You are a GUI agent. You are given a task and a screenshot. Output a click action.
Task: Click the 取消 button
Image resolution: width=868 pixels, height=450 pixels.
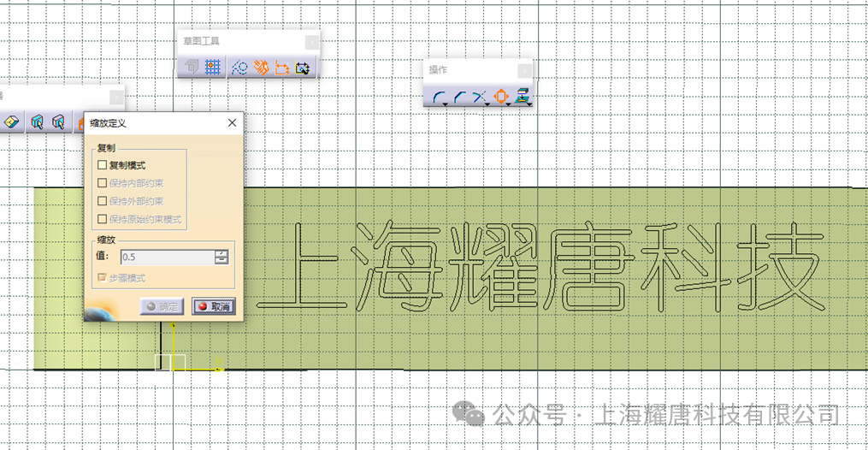tap(214, 306)
